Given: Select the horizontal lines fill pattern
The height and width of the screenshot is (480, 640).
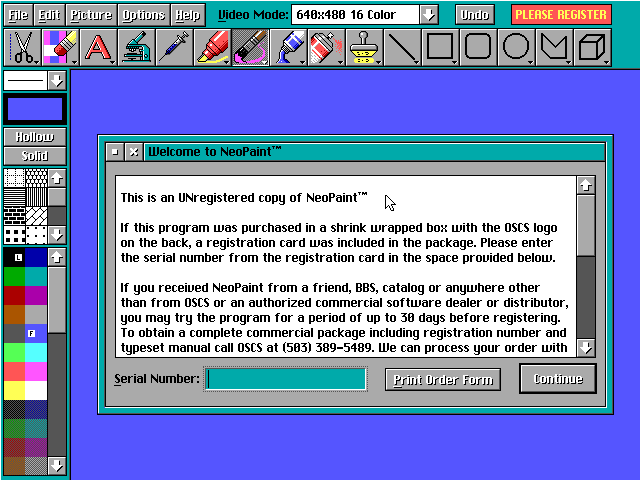Looking at the screenshot, I should click(15, 197).
